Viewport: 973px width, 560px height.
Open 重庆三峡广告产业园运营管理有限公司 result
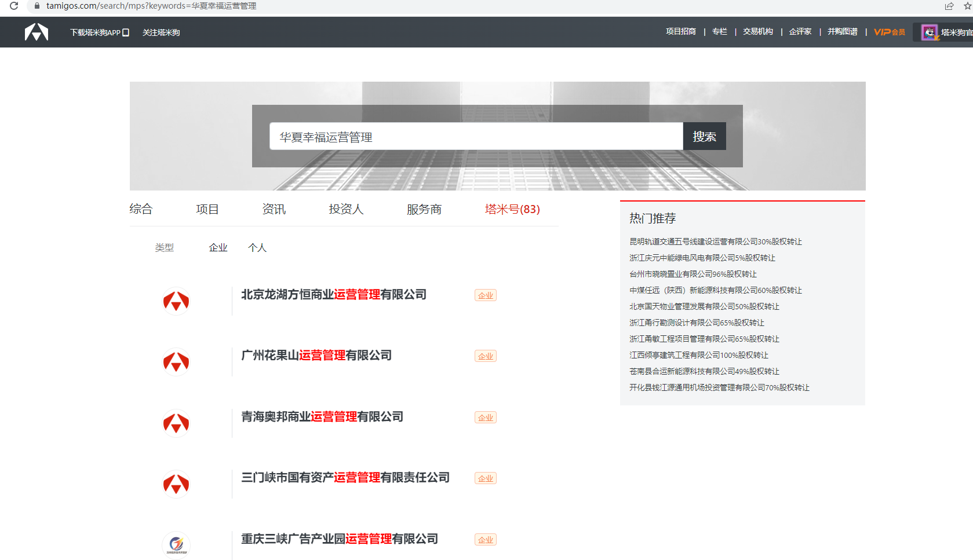[340, 539]
